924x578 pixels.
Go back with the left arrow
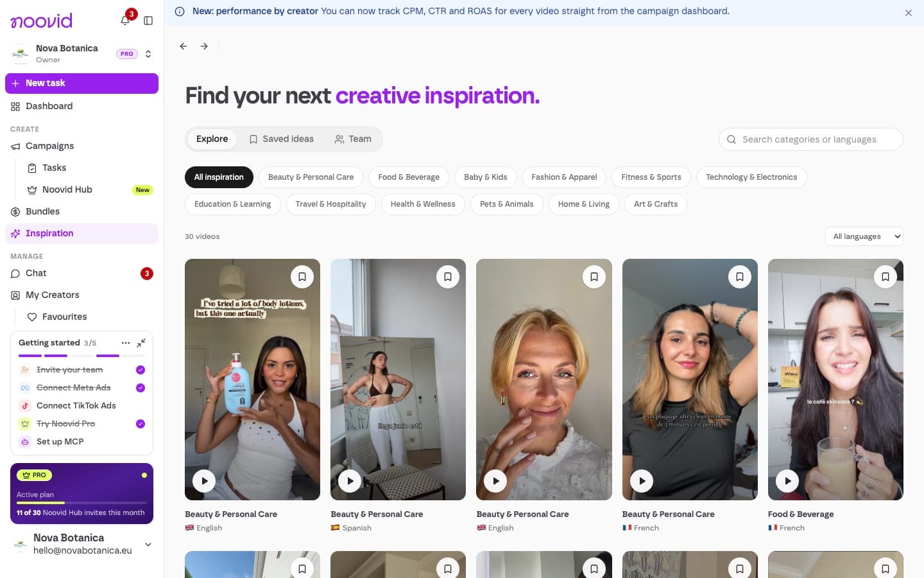(x=184, y=46)
